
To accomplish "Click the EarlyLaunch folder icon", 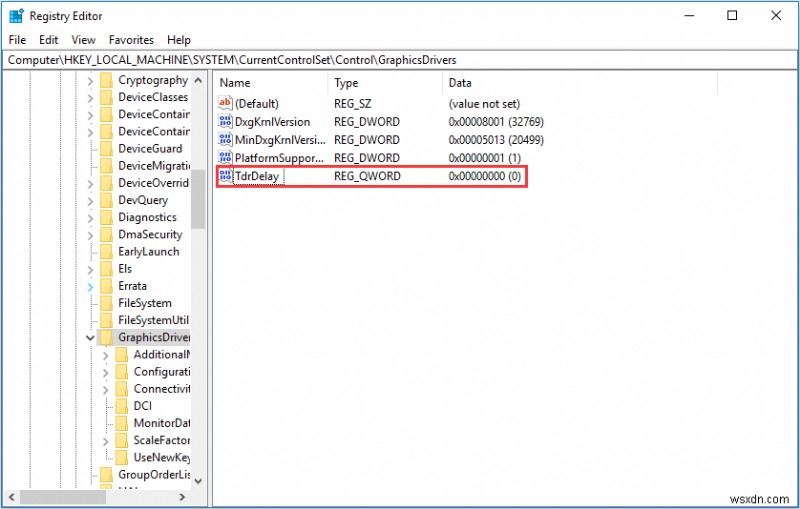I will (106, 251).
